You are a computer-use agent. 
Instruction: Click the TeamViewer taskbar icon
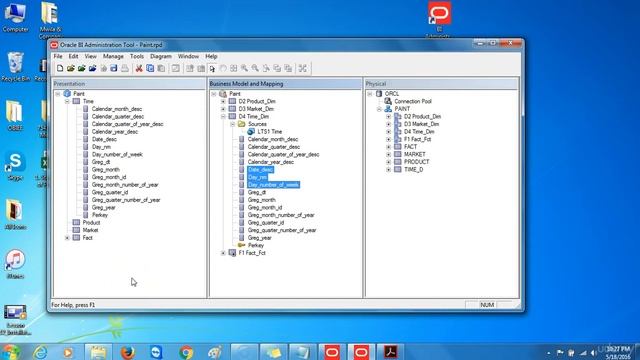[x=156, y=352]
